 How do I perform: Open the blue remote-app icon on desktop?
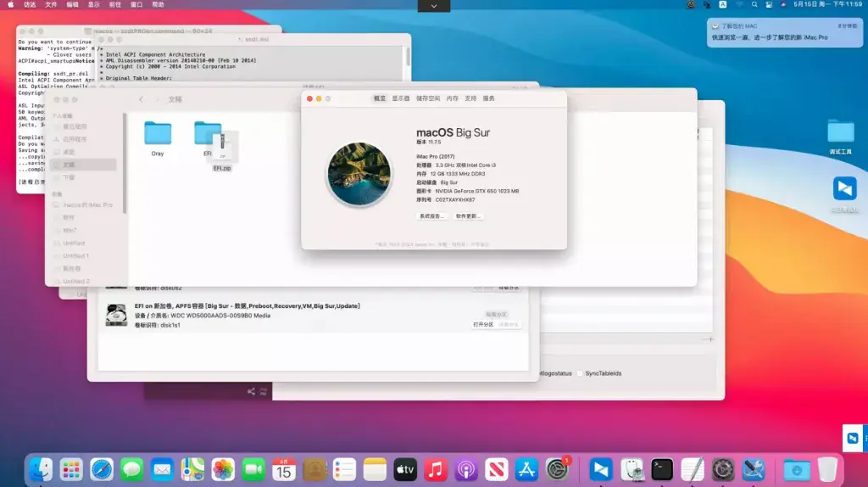tap(845, 189)
